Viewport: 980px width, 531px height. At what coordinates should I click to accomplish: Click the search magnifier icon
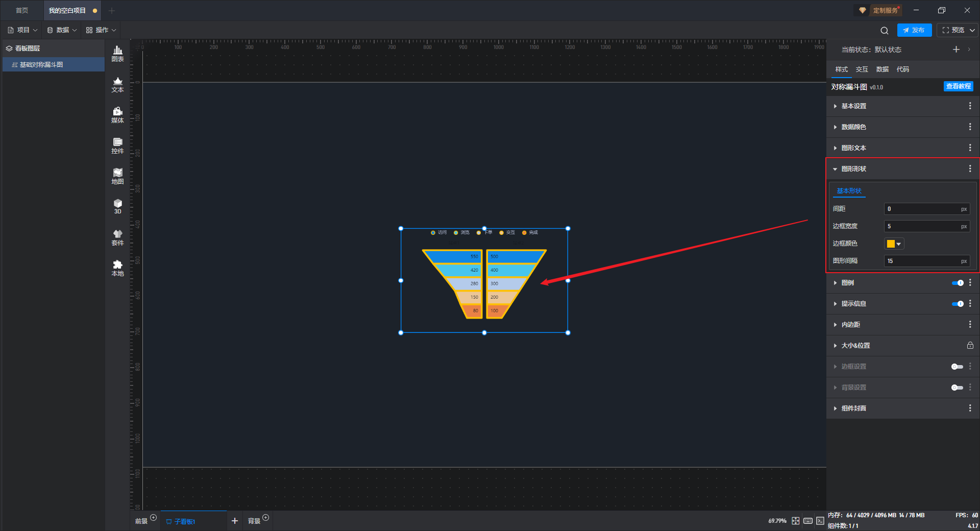point(885,30)
